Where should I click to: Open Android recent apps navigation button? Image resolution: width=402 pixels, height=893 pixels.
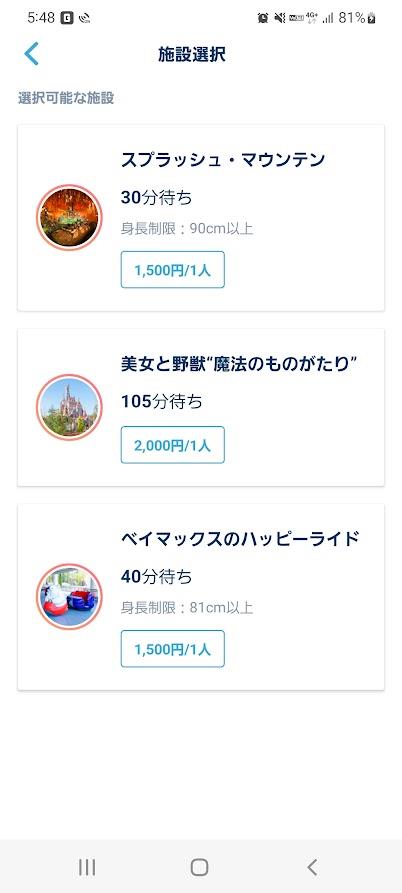[87, 867]
